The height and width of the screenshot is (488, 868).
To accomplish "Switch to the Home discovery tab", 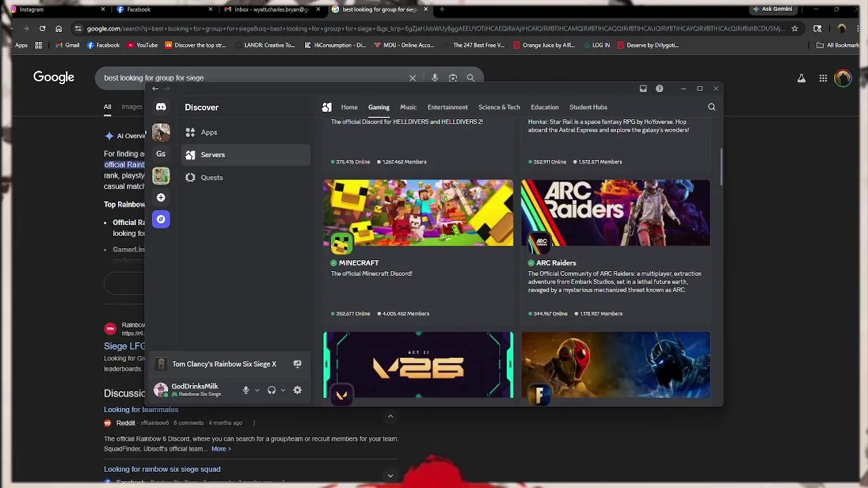I will pos(349,107).
